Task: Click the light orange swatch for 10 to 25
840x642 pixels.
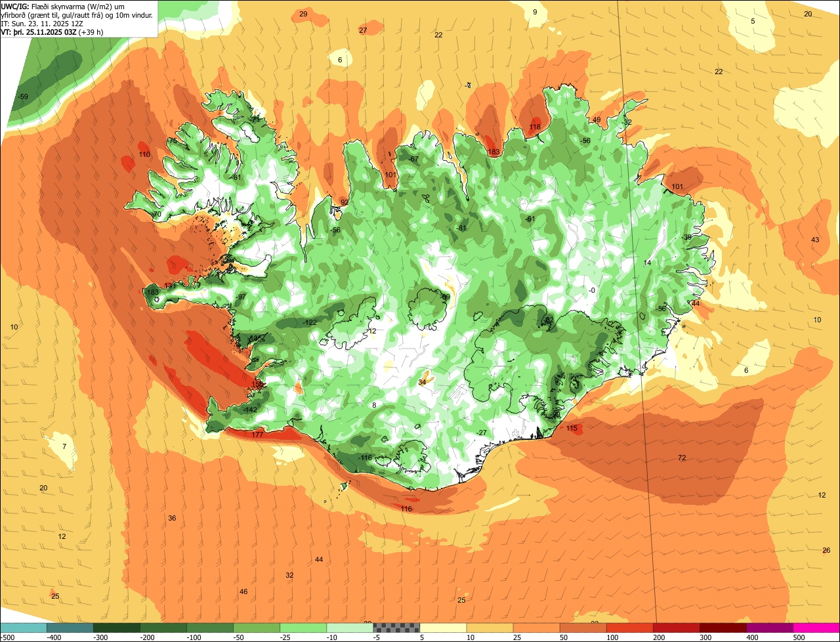Action: pyautogui.click(x=490, y=628)
